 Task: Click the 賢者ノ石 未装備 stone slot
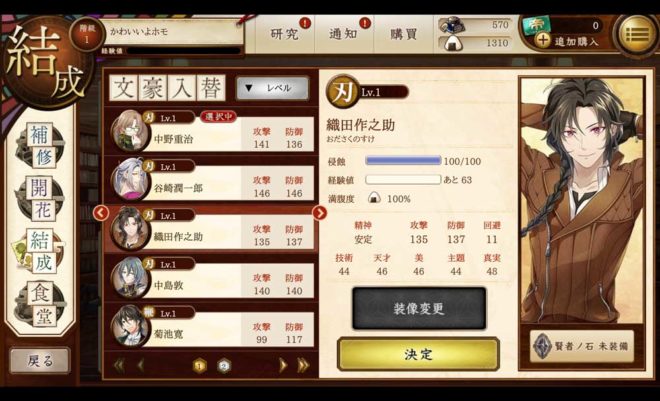pyautogui.click(x=582, y=346)
